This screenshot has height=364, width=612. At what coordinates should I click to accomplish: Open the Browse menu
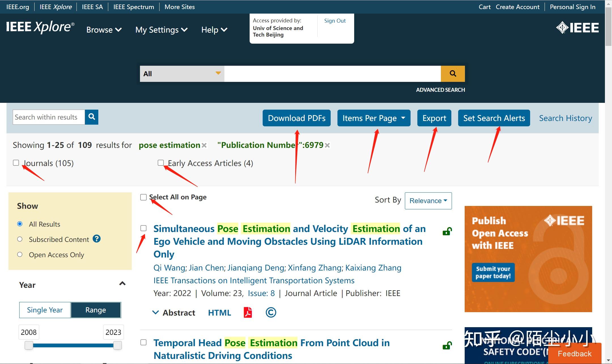tap(104, 30)
